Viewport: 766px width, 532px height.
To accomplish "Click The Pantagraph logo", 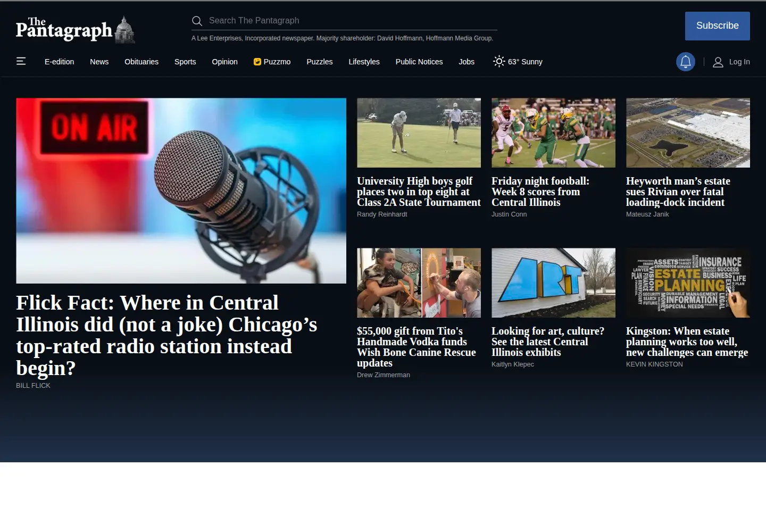I will (76, 29).
